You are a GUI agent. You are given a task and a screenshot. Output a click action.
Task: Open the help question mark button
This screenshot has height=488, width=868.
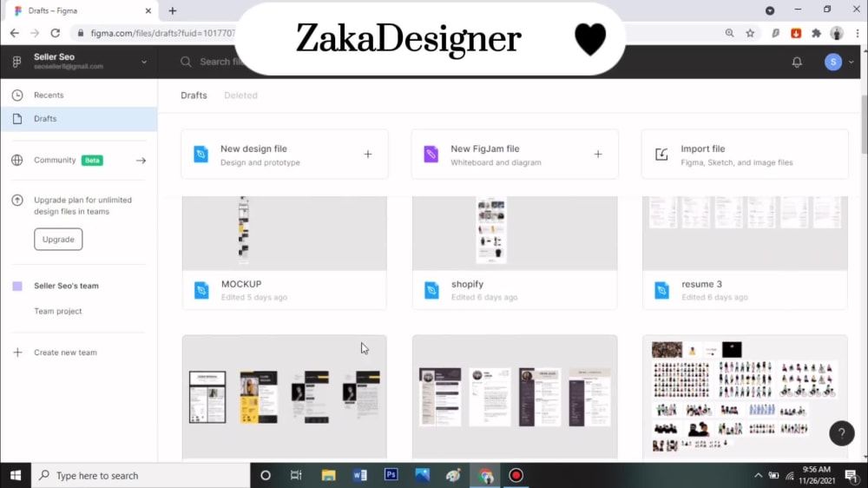[x=841, y=433]
